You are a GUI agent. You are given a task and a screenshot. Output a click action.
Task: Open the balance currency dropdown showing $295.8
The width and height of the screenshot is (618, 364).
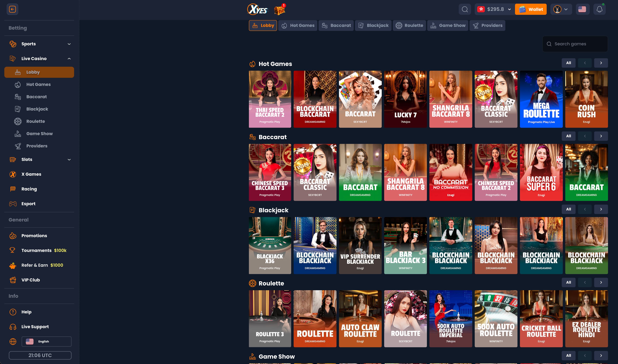tap(494, 9)
